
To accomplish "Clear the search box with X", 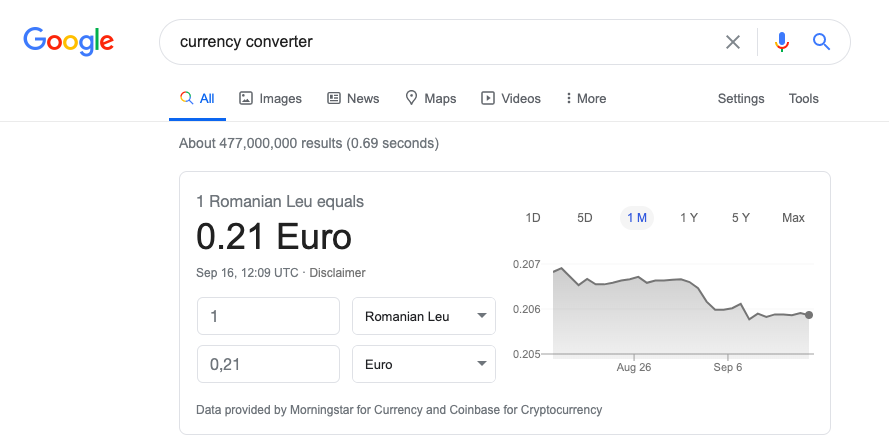I will pyautogui.click(x=733, y=42).
